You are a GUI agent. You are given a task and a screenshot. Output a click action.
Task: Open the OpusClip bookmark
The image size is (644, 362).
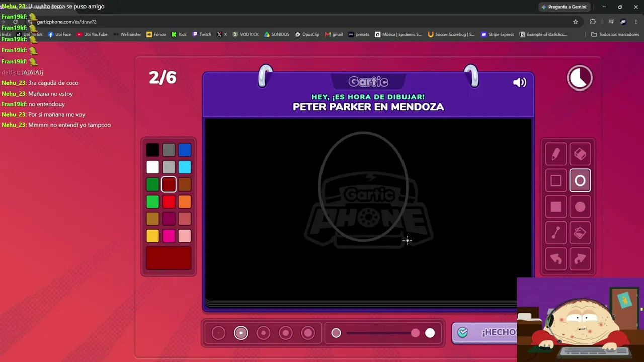(x=307, y=34)
